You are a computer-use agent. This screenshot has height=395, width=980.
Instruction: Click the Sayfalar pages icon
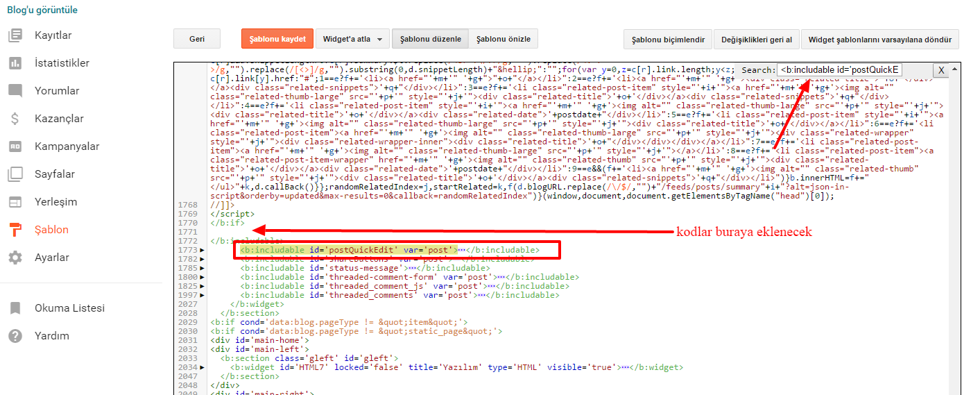coord(15,174)
